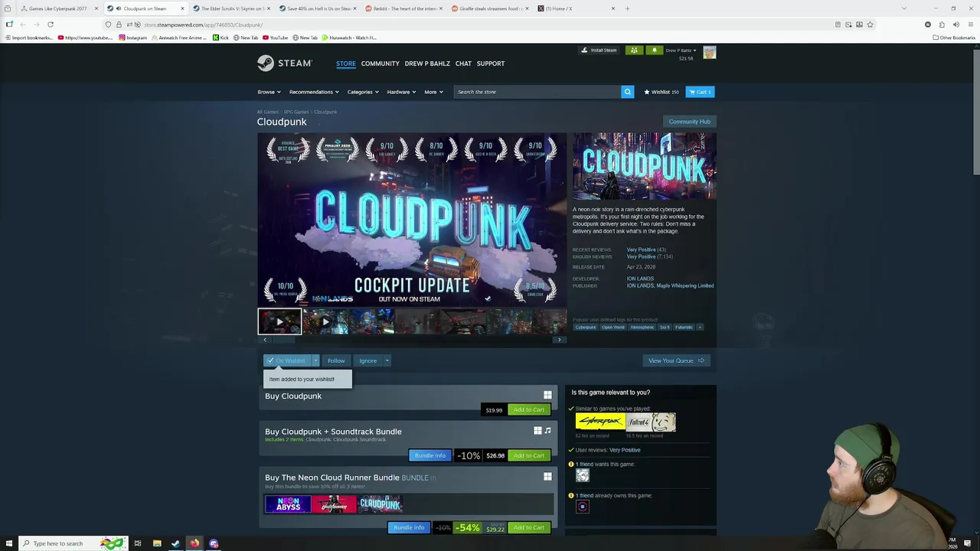Click the media strip scrollbar track

coord(412,340)
